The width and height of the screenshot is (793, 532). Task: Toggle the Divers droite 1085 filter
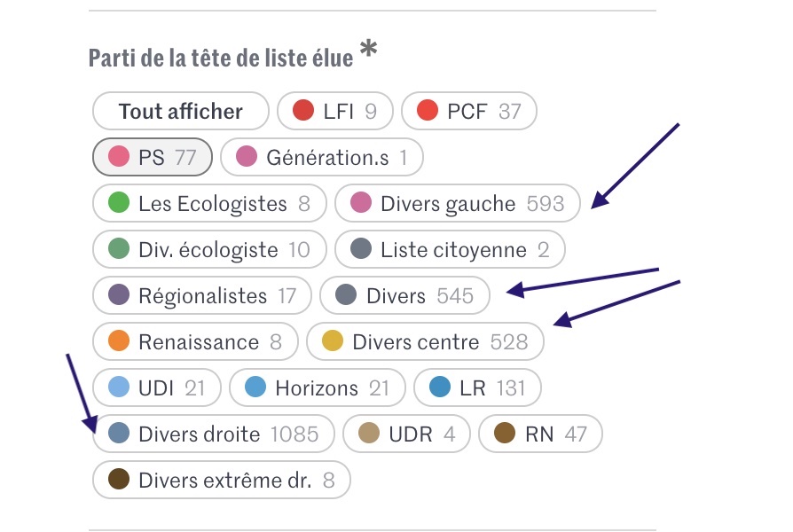[213, 434]
